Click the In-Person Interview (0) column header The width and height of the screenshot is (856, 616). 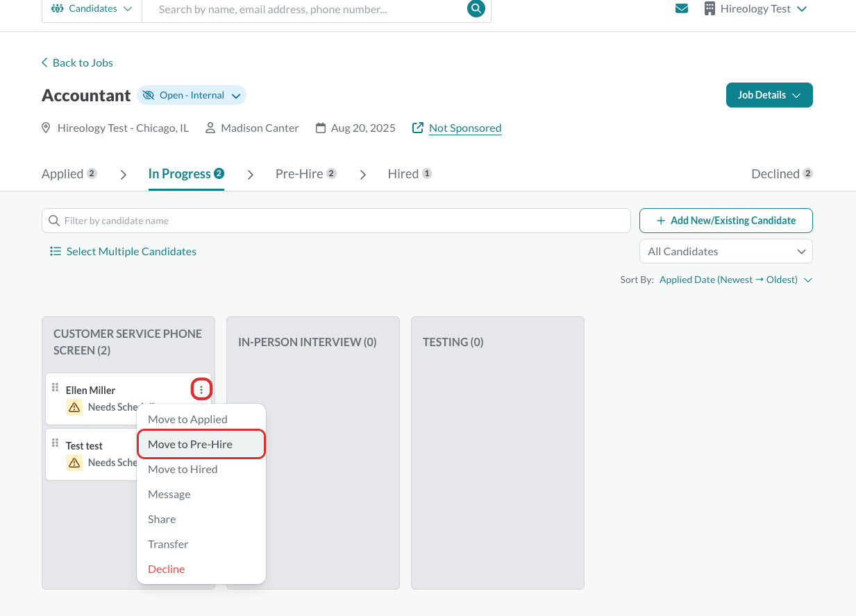[x=308, y=342]
